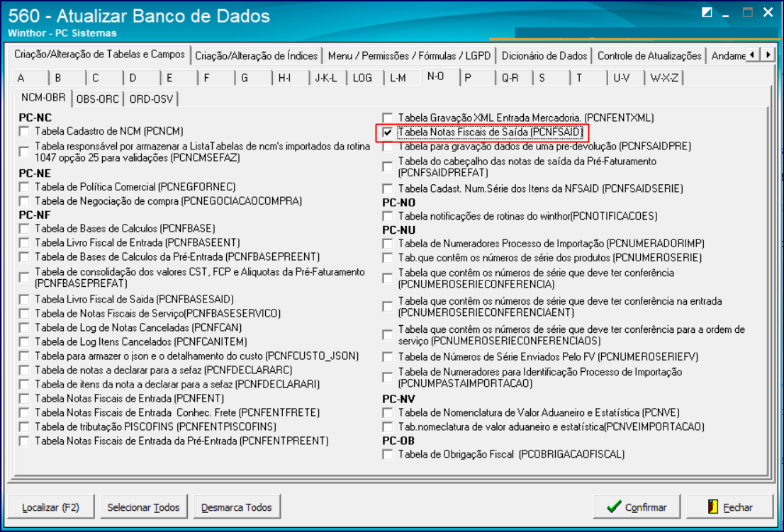Viewport: 784px width, 532px height.
Task: Tick Tabela de notas a declarar para a sefaz
Action: [24, 370]
